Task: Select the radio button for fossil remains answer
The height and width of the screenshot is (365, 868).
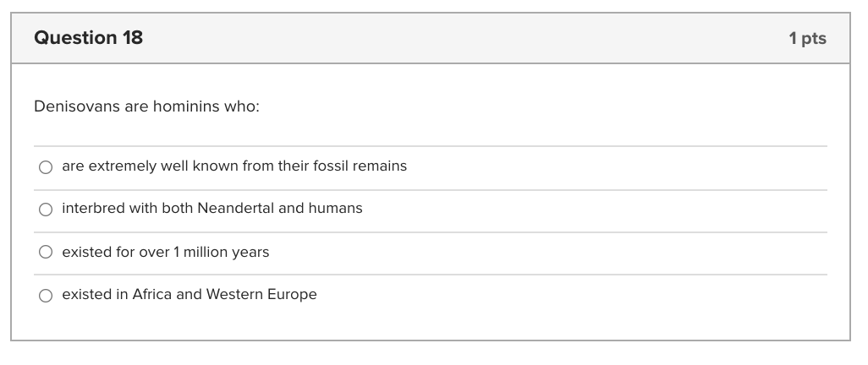Action: [46, 167]
